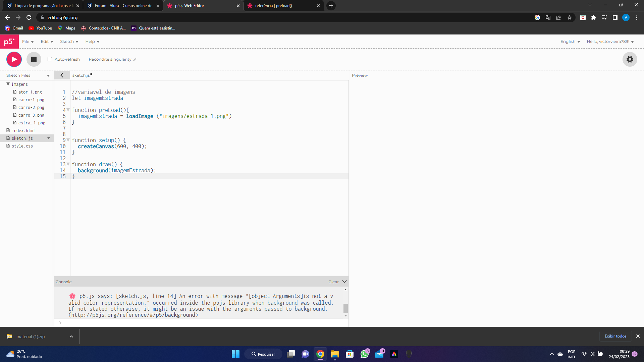Open the Mail app from the taskbar
644x362 pixels.
379,354
